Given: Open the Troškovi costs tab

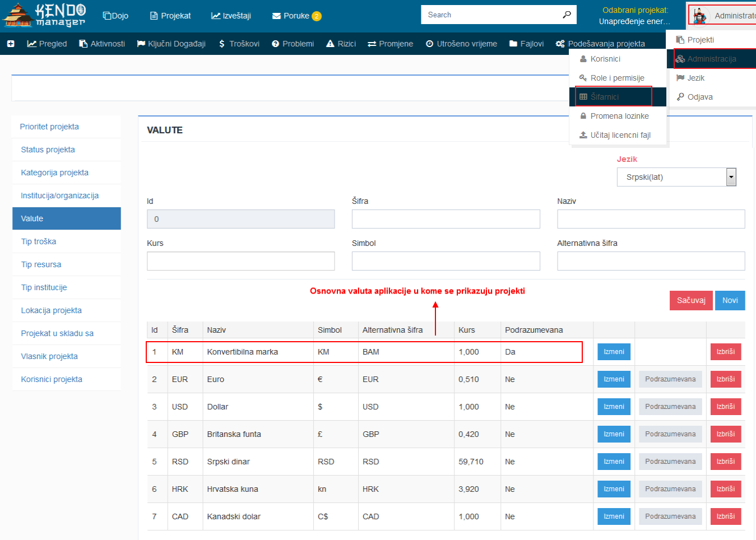Looking at the screenshot, I should click(x=239, y=44).
